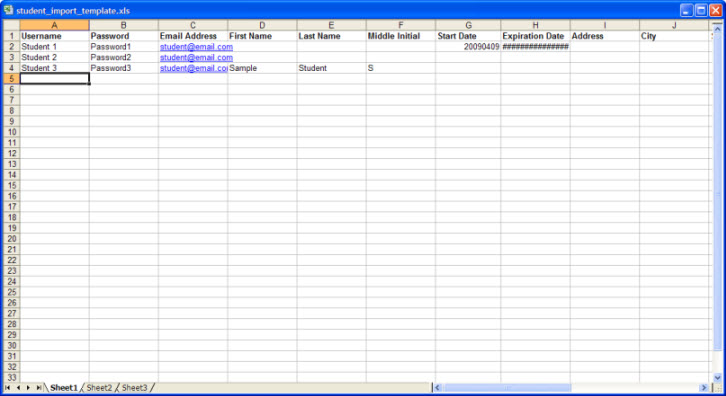The image size is (726, 396).
Task: Select column A header
Action: 54,25
